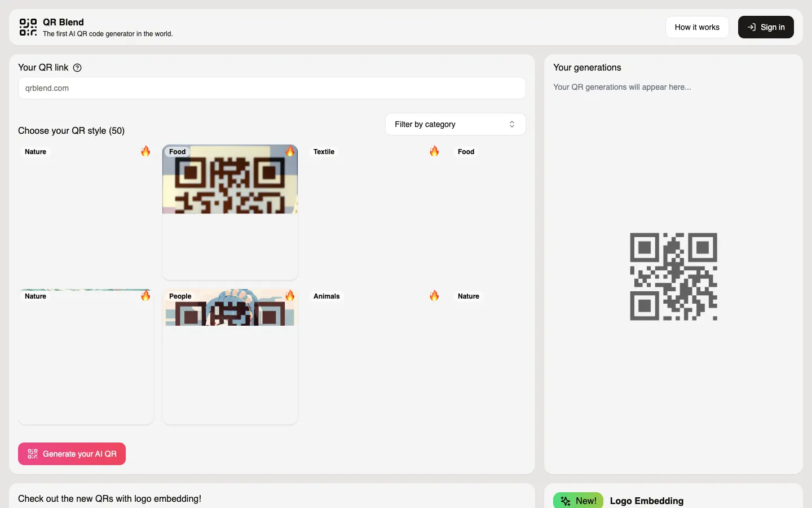Click the logo embedding announcement text

(109, 498)
